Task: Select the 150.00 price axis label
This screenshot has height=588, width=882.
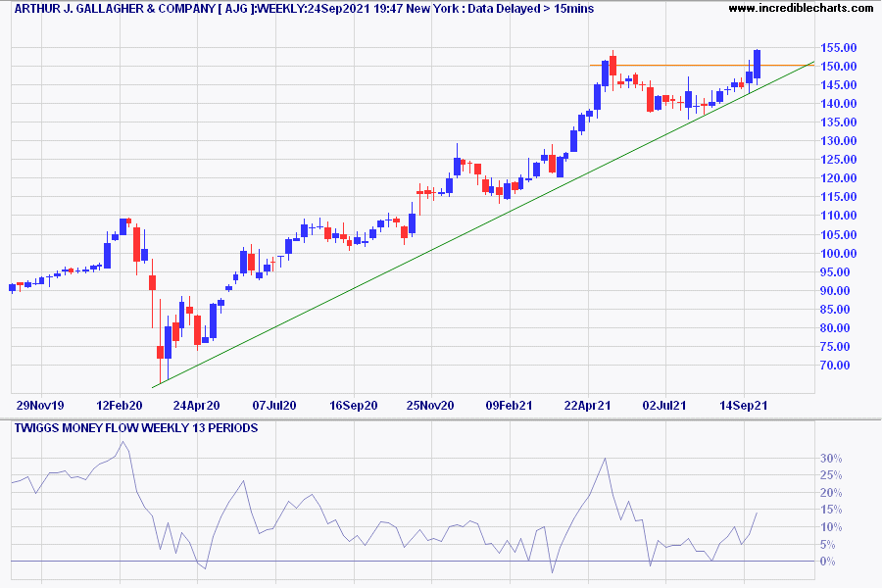Action: 839,67
